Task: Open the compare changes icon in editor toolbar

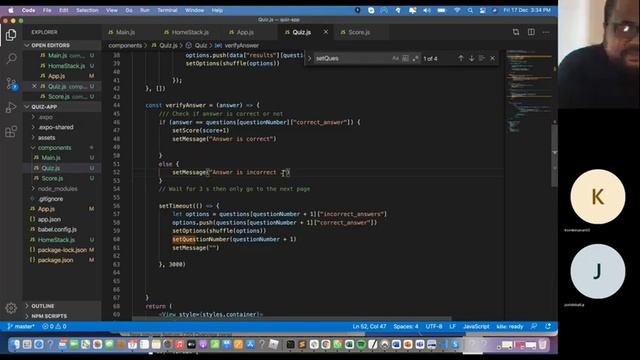Action: 516,32
